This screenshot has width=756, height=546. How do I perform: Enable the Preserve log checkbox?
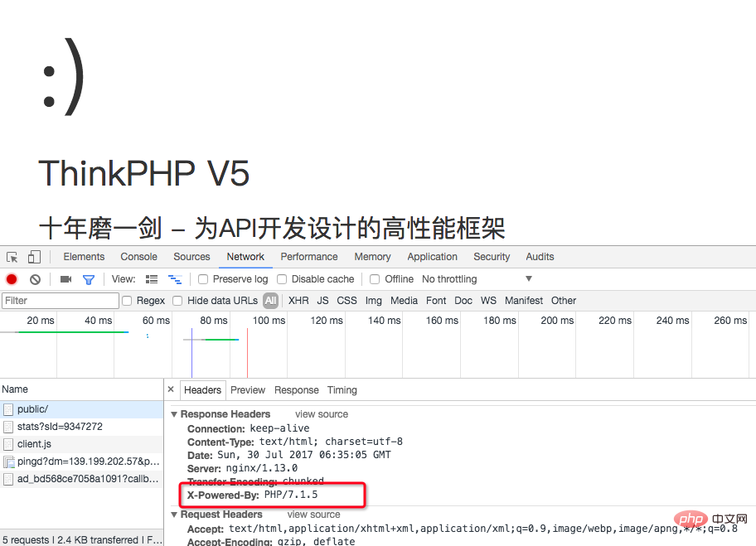[203, 279]
